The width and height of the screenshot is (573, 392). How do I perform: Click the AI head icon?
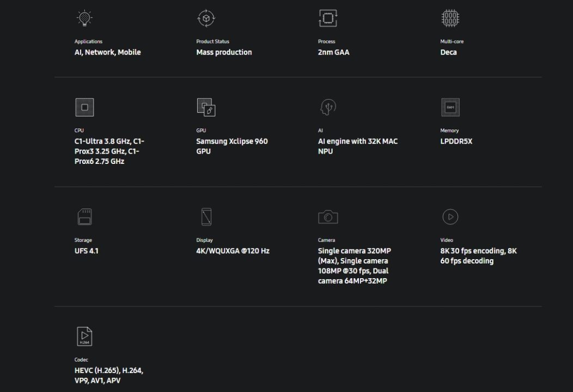tap(328, 107)
